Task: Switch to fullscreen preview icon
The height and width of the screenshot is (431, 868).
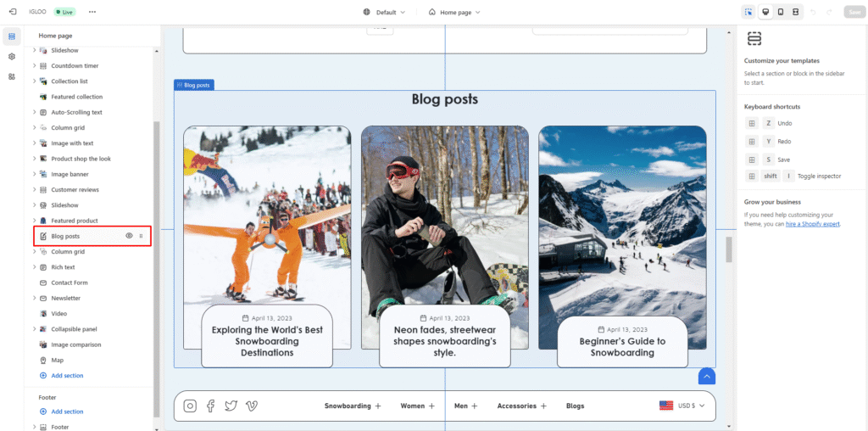Action: (x=795, y=12)
